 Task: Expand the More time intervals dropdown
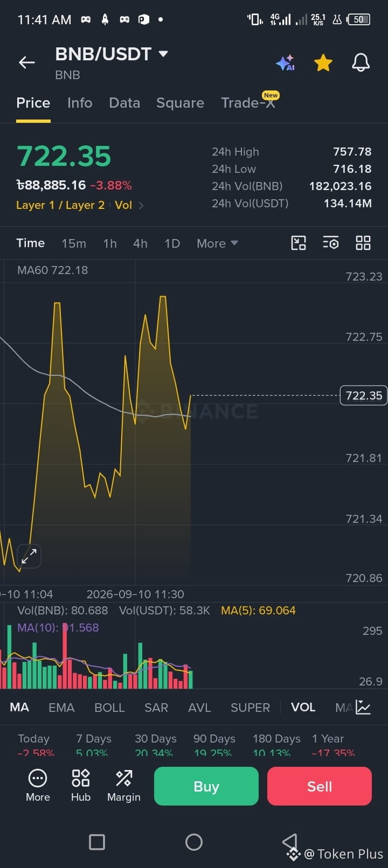[217, 243]
